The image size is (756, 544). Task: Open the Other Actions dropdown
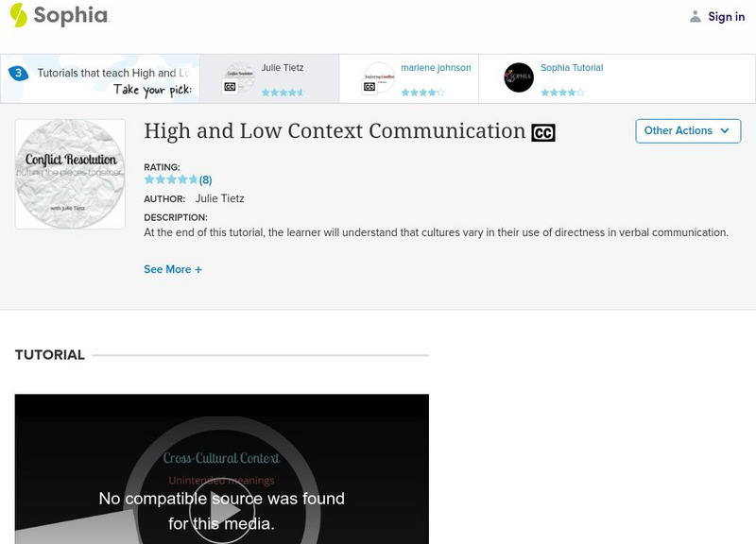point(688,131)
